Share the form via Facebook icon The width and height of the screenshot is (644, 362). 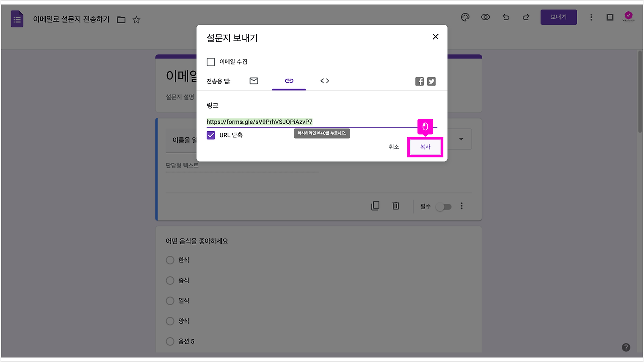(x=419, y=81)
